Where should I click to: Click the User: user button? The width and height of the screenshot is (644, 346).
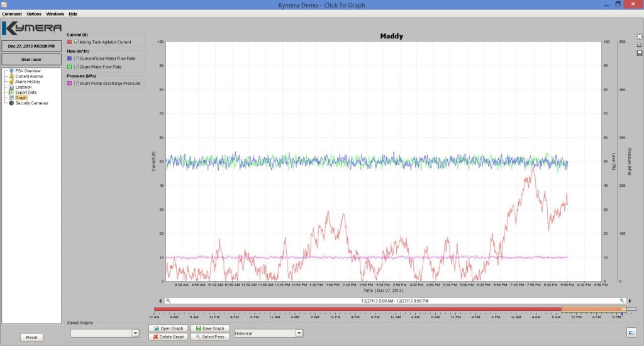click(x=31, y=59)
